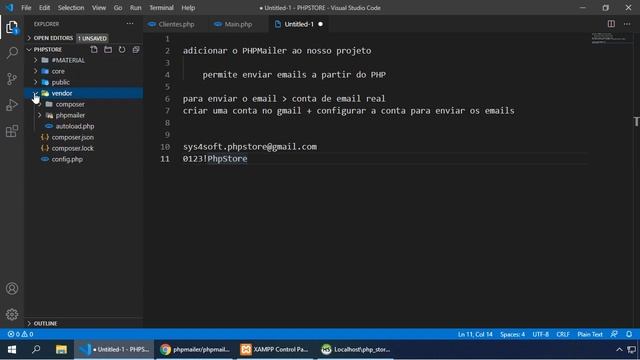Open the Extensions view
The width and height of the screenshot is (640, 360).
(12, 131)
